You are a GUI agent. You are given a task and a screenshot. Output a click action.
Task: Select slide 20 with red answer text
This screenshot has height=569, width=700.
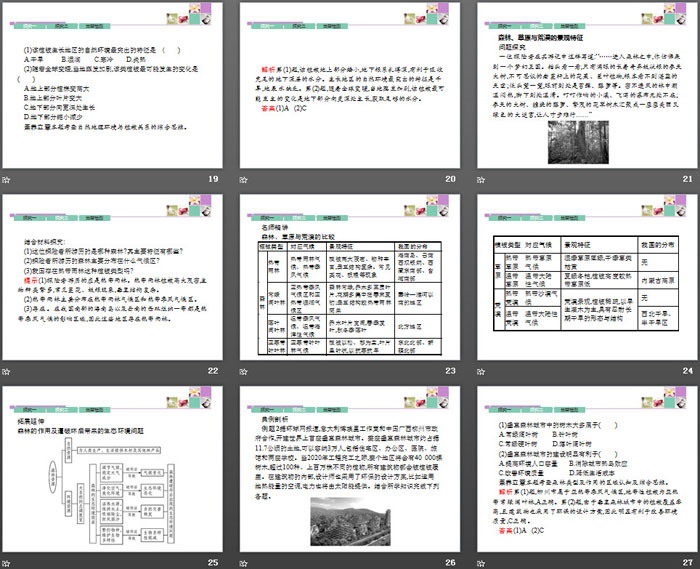click(349, 85)
